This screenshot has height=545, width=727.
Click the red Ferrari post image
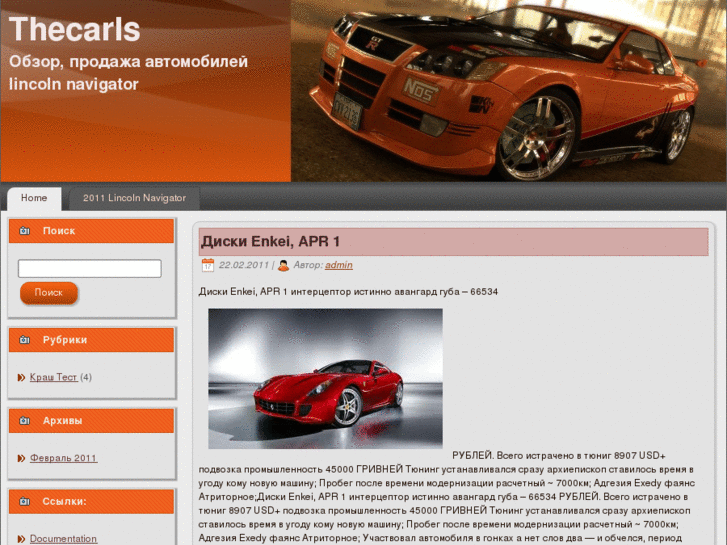coord(325,378)
